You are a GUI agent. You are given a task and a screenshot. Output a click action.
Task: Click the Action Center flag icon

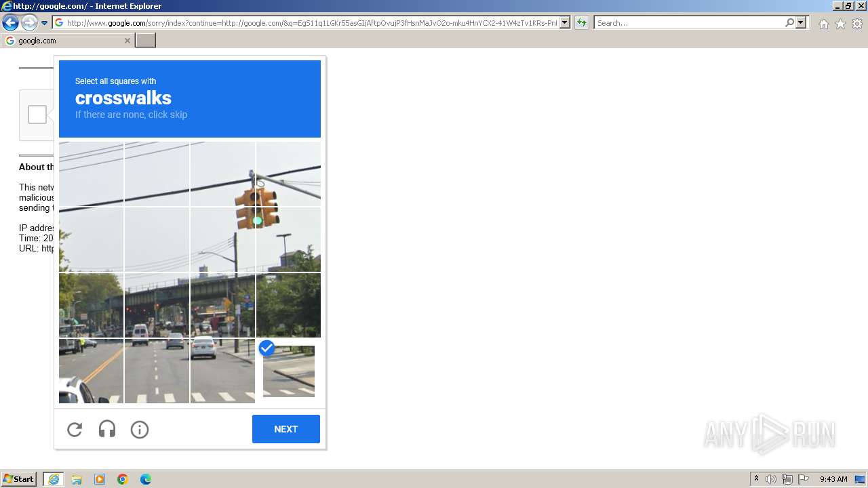[x=804, y=479]
